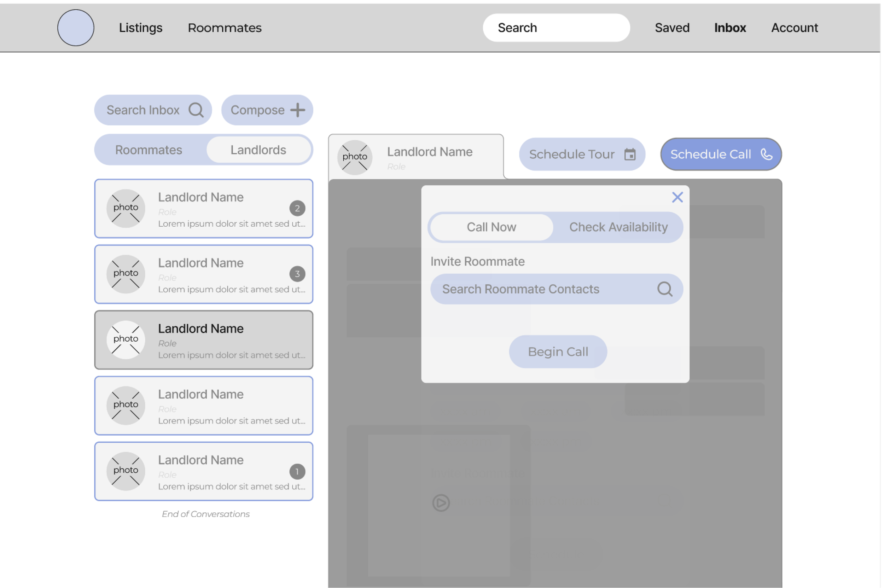Toggle to Check Availability in the popup

618,227
